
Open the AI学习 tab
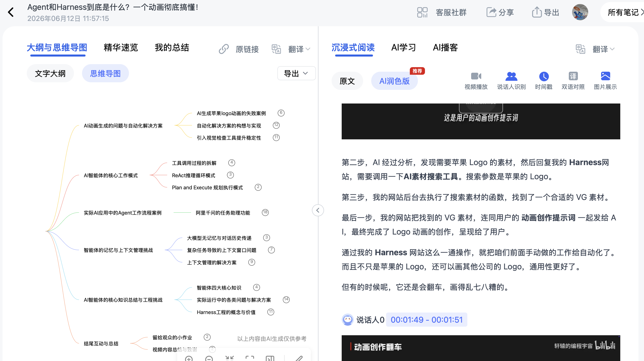point(404,47)
